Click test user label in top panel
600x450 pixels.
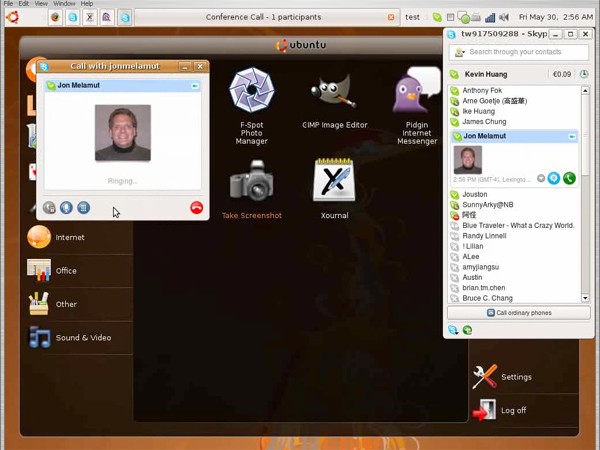pos(412,17)
